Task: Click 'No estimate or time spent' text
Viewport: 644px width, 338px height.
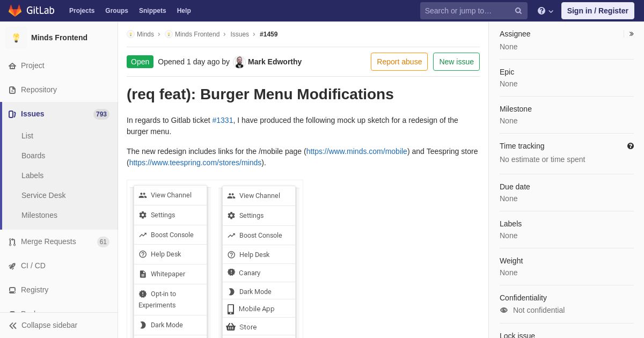Action: click(543, 159)
